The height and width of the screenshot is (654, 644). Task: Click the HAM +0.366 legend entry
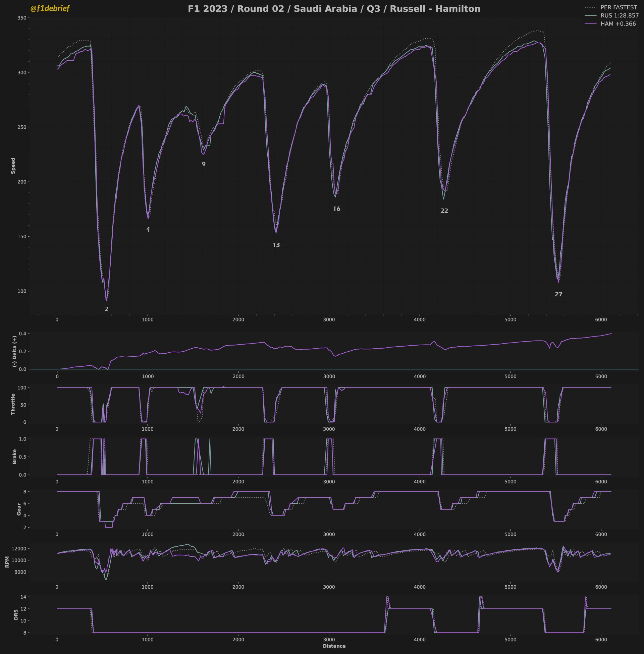point(618,24)
